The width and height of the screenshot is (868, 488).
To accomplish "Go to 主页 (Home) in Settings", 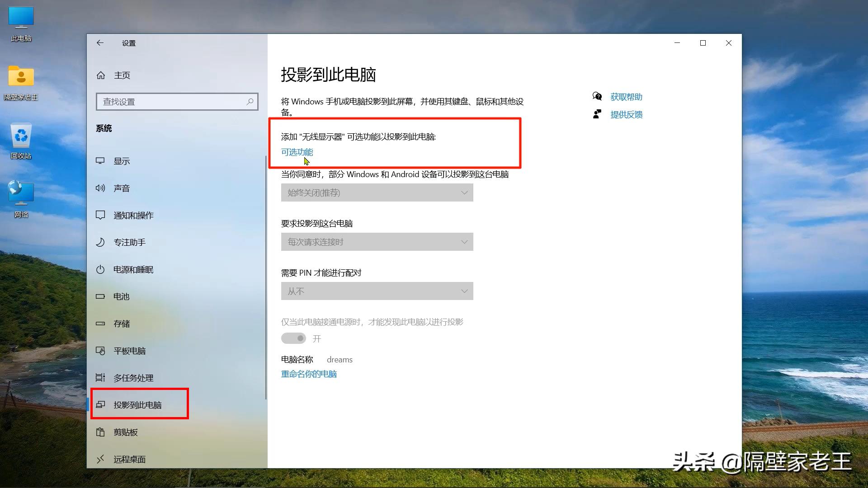I will click(x=121, y=75).
